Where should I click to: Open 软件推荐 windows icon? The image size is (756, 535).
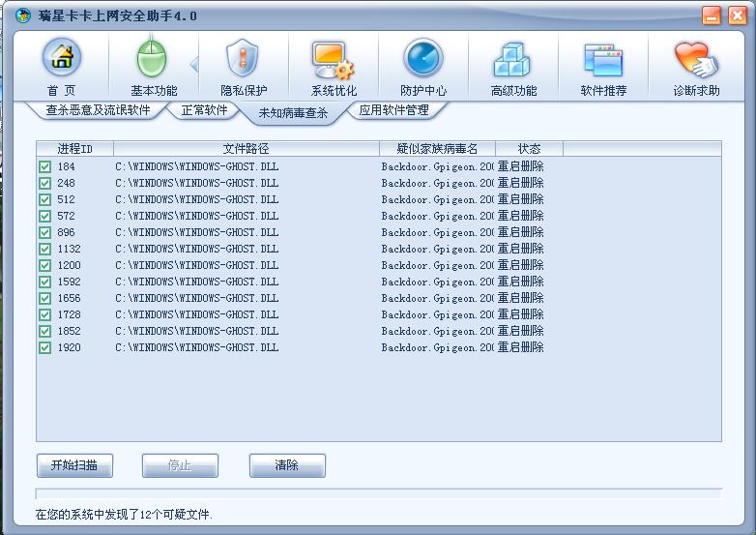[x=603, y=60]
